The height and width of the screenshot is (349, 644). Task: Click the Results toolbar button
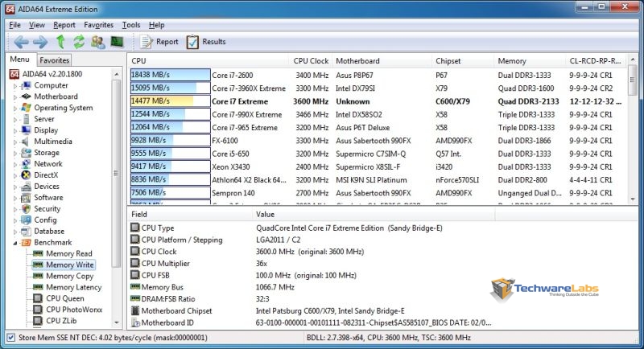[x=206, y=42]
